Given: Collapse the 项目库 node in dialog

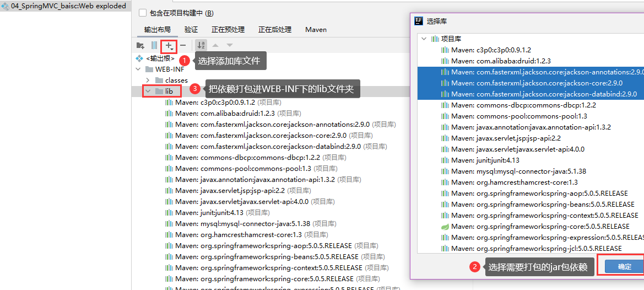Looking at the screenshot, I should pos(424,39).
